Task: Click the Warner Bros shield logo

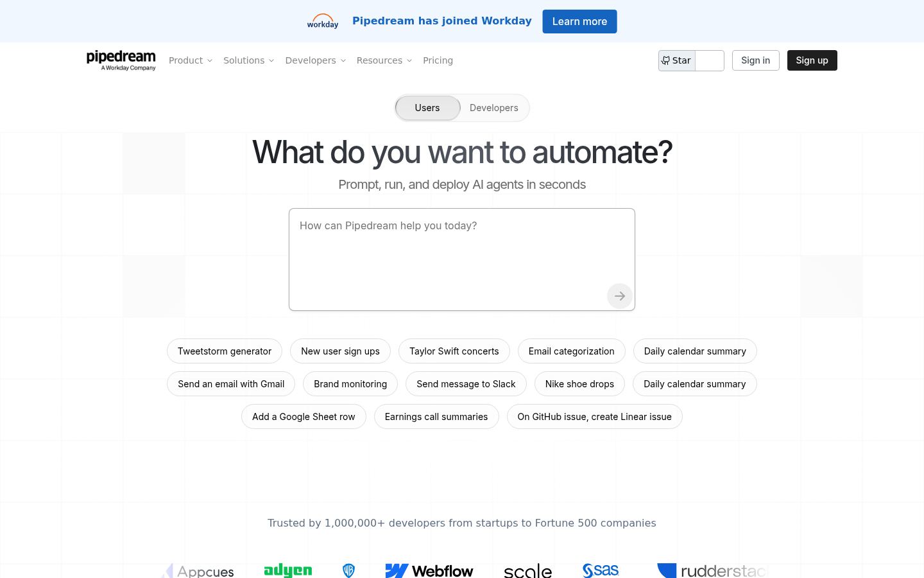Action: coord(349,570)
